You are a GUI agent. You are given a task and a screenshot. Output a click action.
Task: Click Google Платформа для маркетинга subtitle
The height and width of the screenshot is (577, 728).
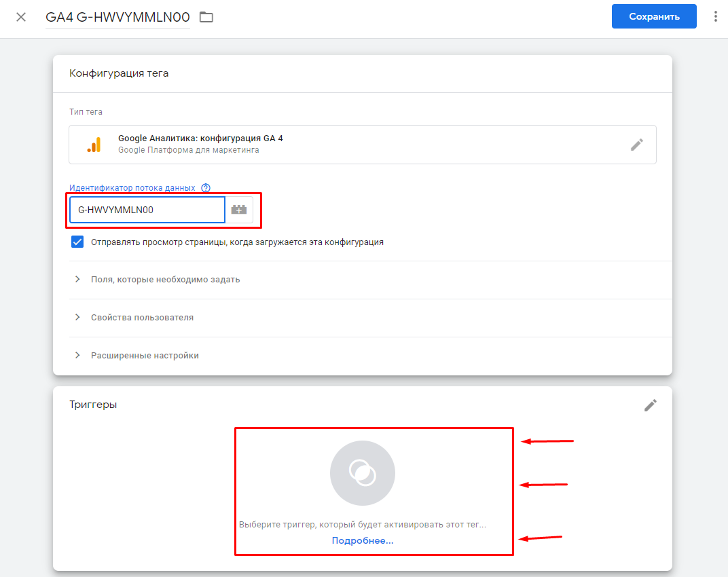coord(189,150)
